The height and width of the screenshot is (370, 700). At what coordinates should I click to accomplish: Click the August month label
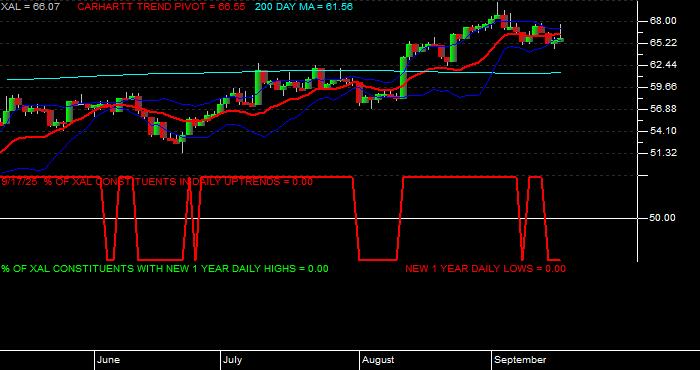click(378, 360)
